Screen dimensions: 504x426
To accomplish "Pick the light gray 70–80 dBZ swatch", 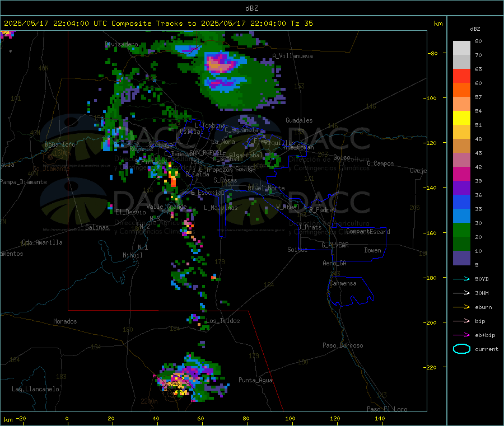I will 461,48.
